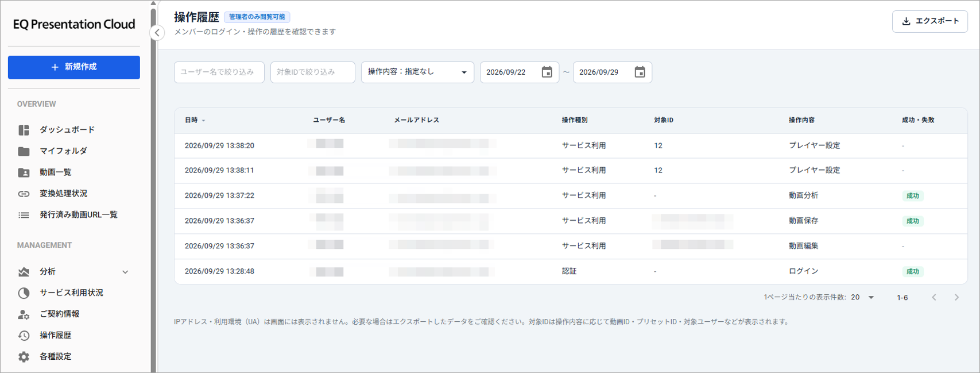Click the end date field 2026/09/29
The height and width of the screenshot is (373, 980).
coord(599,72)
